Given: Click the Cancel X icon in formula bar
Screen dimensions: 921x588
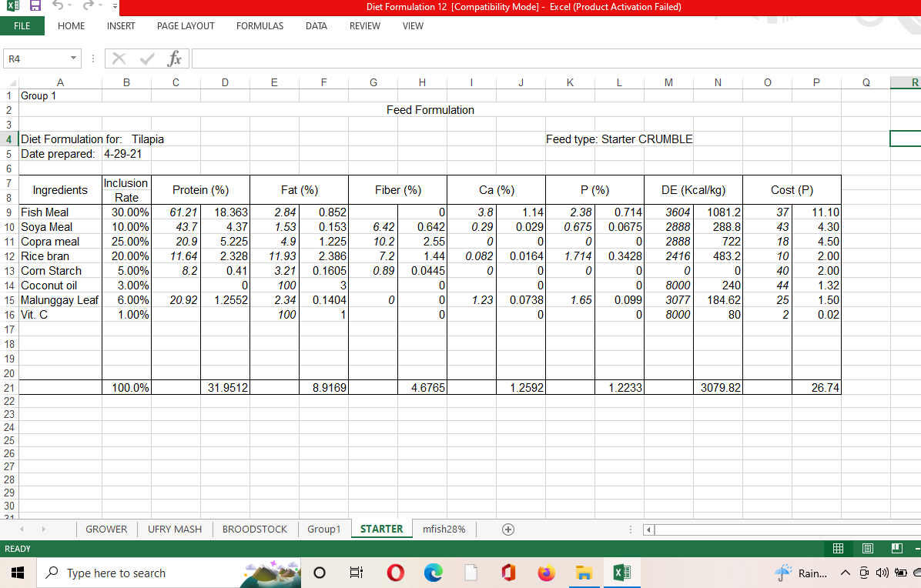Looking at the screenshot, I should click(x=119, y=58).
